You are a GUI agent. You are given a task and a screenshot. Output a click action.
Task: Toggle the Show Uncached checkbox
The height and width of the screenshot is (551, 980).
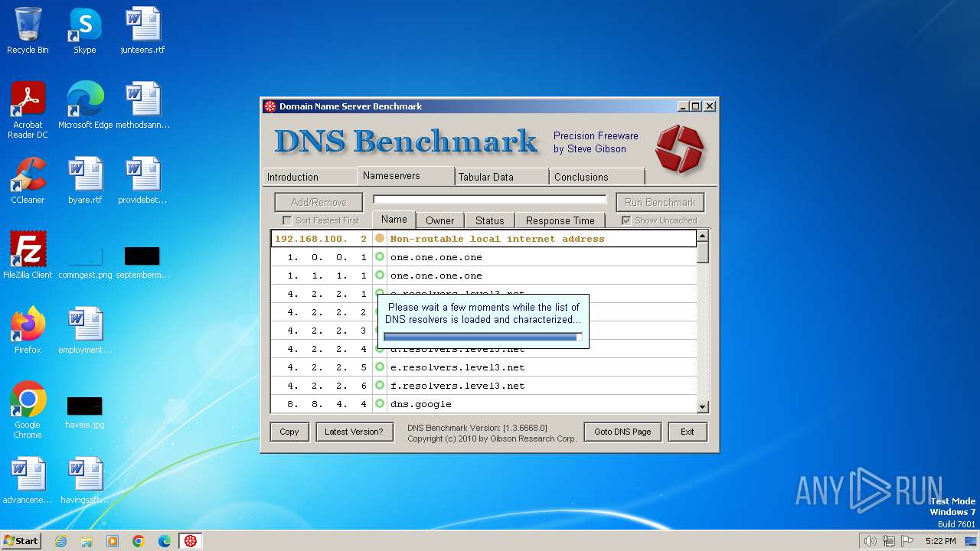pyautogui.click(x=626, y=220)
